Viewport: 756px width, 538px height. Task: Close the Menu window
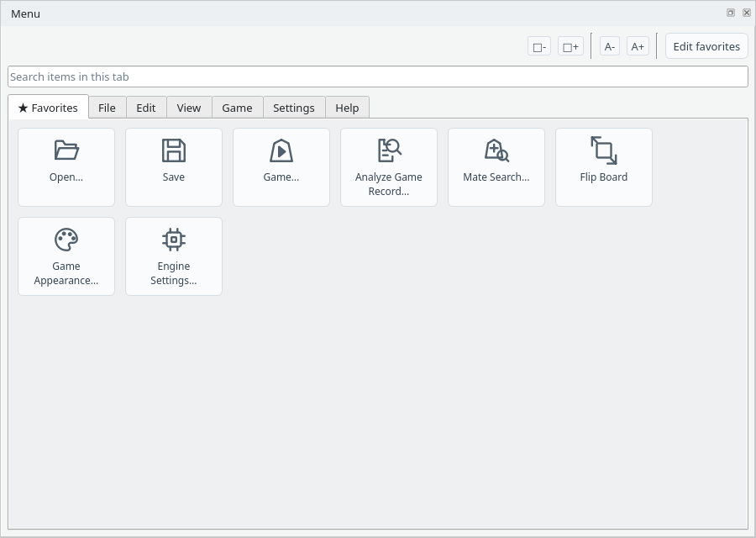[747, 13]
